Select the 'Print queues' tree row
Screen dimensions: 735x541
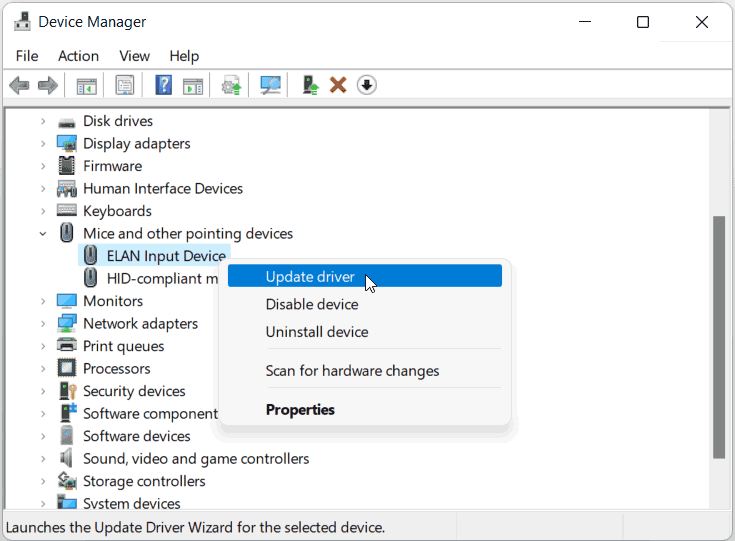[123, 346]
